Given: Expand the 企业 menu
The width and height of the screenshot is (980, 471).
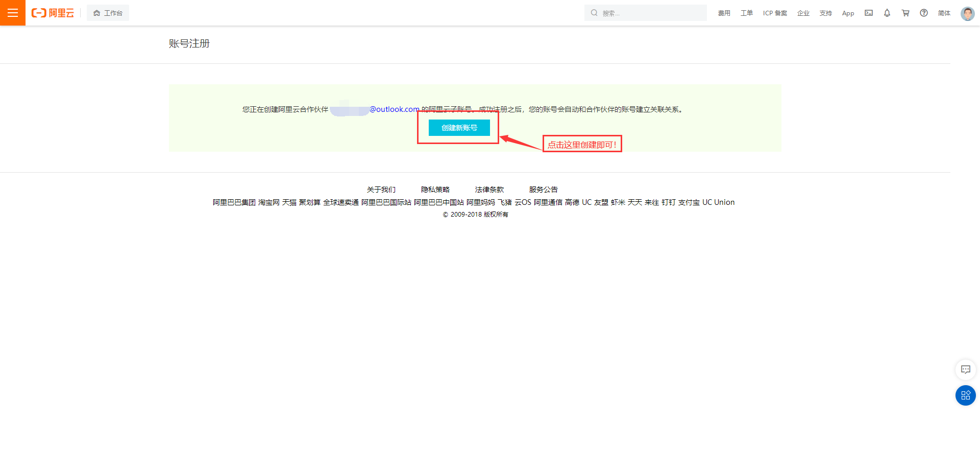Looking at the screenshot, I should coord(803,13).
